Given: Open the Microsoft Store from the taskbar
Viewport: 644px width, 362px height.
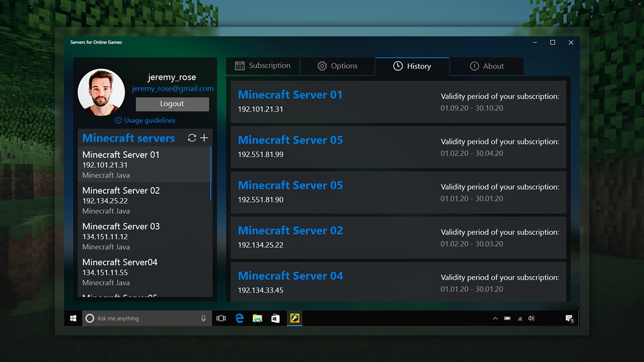Looking at the screenshot, I should coord(275,318).
